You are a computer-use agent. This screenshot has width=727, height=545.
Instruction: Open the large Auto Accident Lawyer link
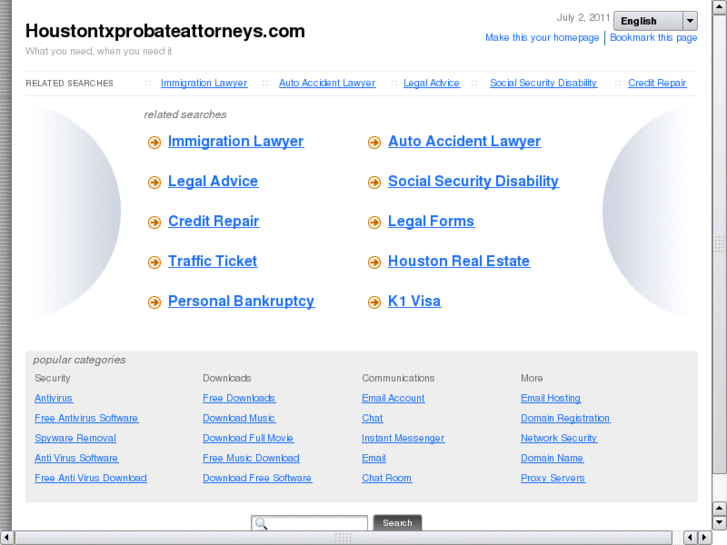pyautogui.click(x=464, y=141)
